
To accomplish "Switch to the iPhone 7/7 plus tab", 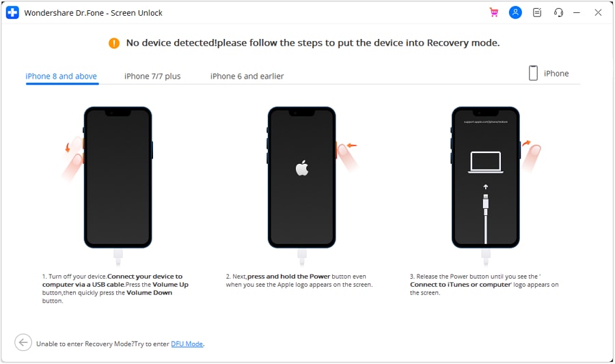I will coord(152,76).
